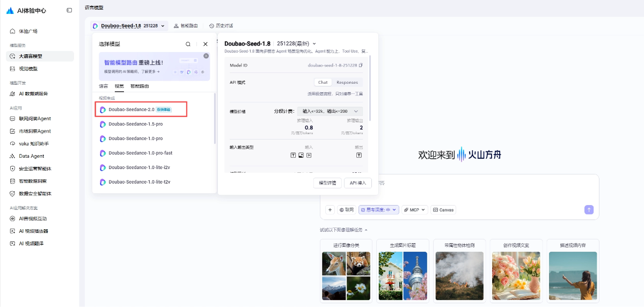Image resolution: width=644 pixels, height=307 pixels.
Task: Open 智能路由 in the top toolbar
Action: [186, 26]
